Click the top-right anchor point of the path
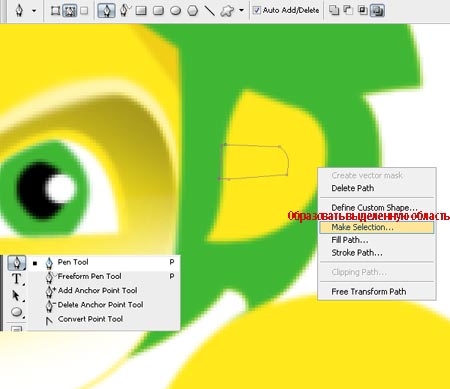This screenshot has height=389, width=450. (279, 146)
